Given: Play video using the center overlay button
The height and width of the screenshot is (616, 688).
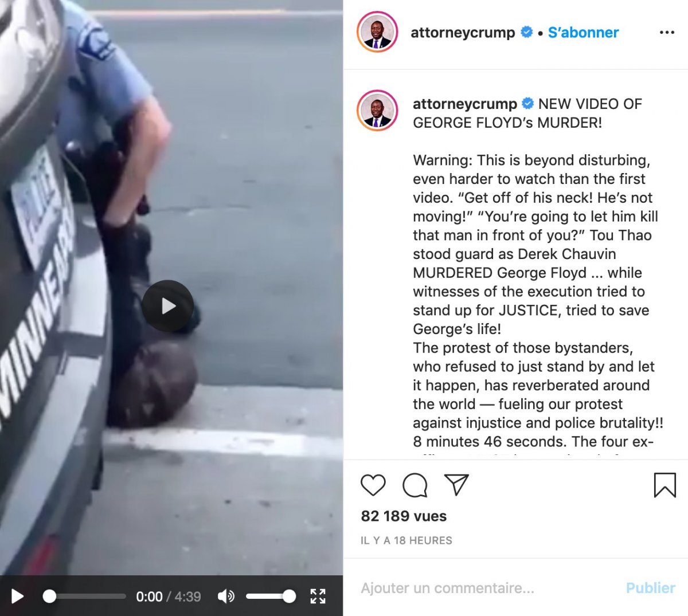Looking at the screenshot, I should pyautogui.click(x=168, y=306).
